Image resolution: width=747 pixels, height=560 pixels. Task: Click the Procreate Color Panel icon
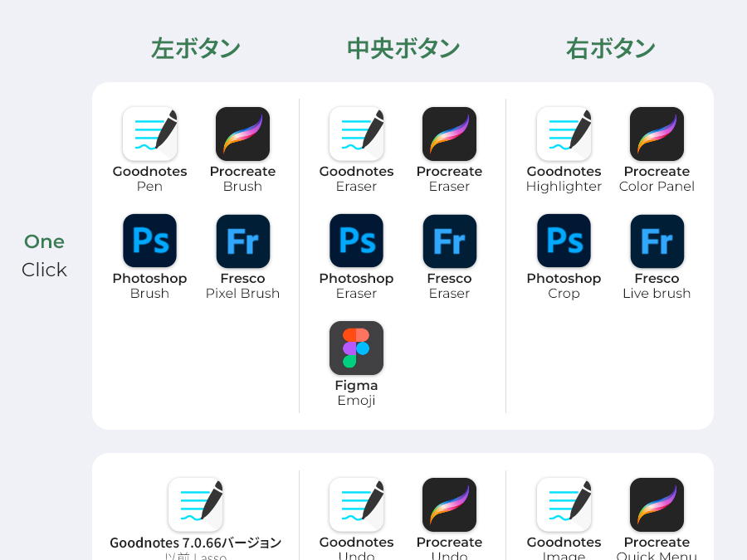(657, 134)
